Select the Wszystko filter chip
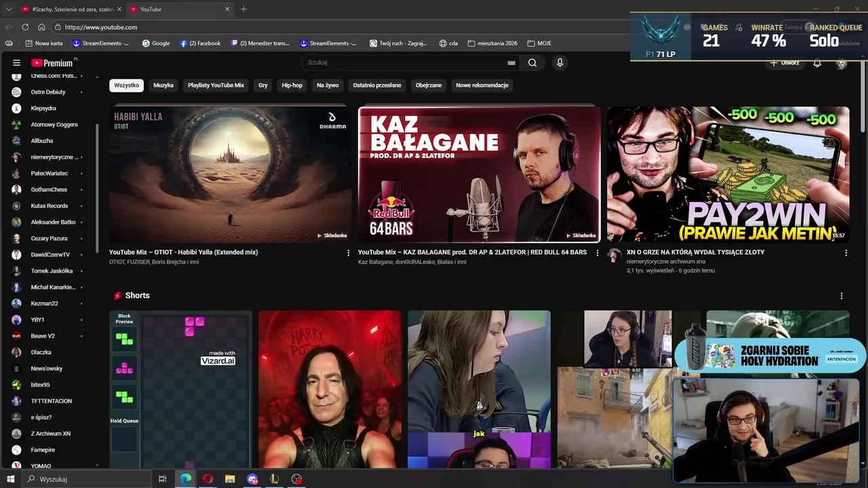 126,85
